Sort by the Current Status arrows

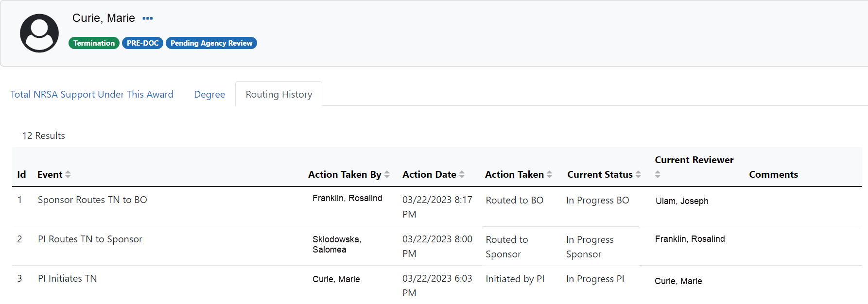[x=638, y=174]
